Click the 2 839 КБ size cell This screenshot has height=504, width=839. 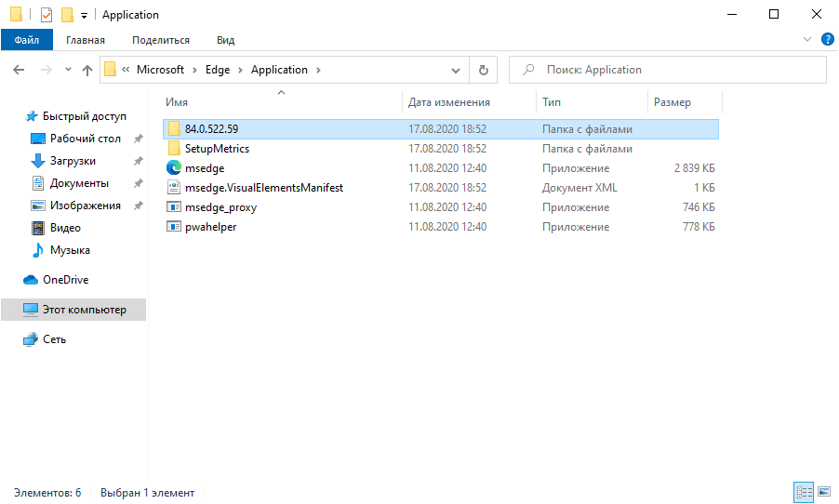point(695,168)
